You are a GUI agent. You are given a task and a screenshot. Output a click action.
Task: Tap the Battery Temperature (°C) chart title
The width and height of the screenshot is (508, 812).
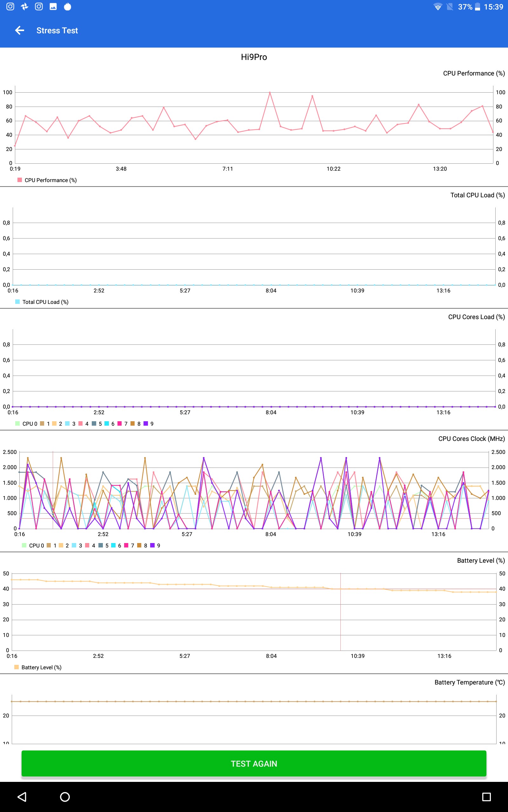pyautogui.click(x=469, y=682)
